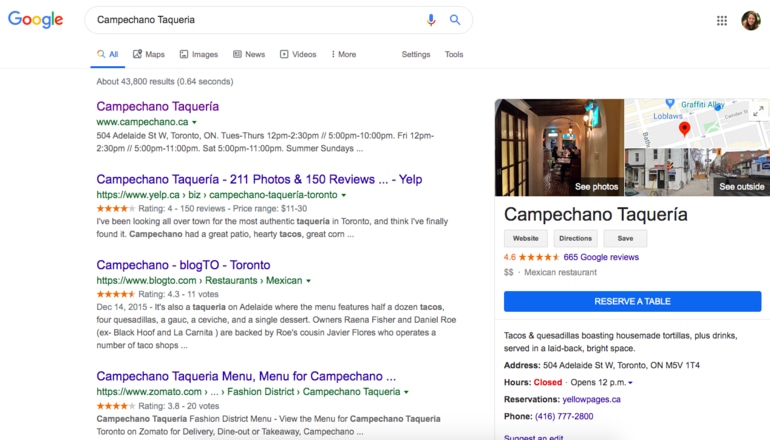
Task: Open the Campechano - blogTO - Toronto result
Action: (183, 265)
